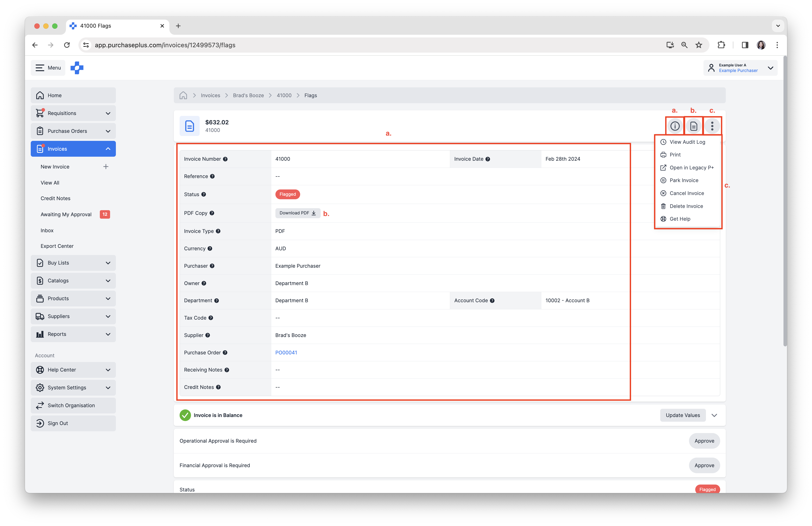
Task: Expand the Suppliers sidebar section
Action: tap(73, 316)
